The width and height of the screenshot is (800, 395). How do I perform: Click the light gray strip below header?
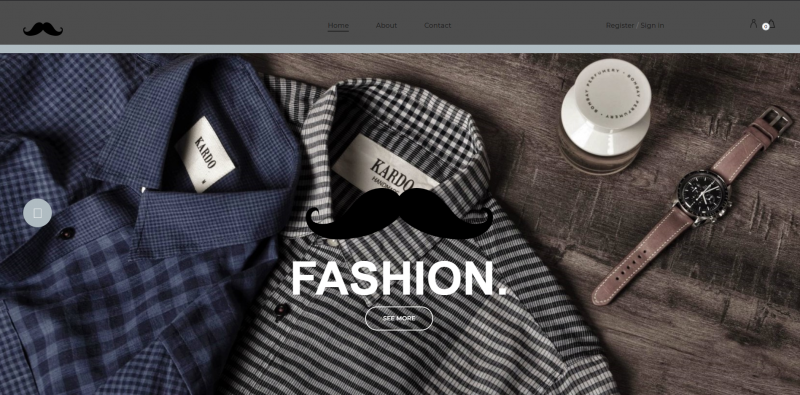(x=400, y=49)
